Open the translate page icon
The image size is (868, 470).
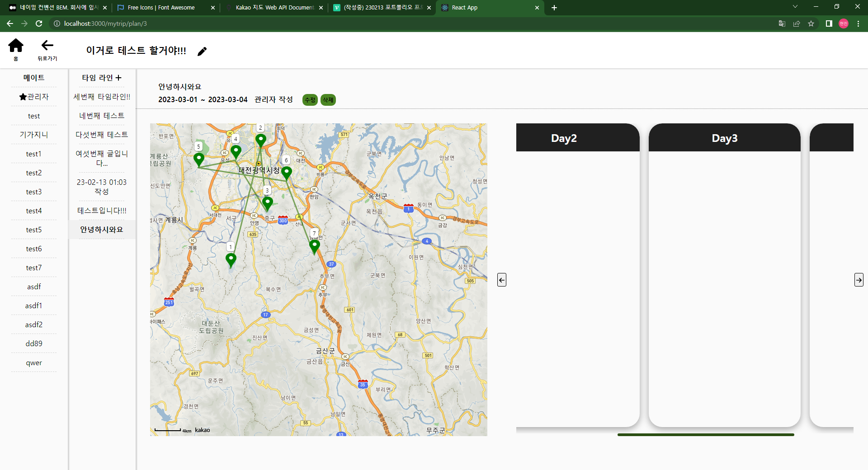[x=782, y=23]
